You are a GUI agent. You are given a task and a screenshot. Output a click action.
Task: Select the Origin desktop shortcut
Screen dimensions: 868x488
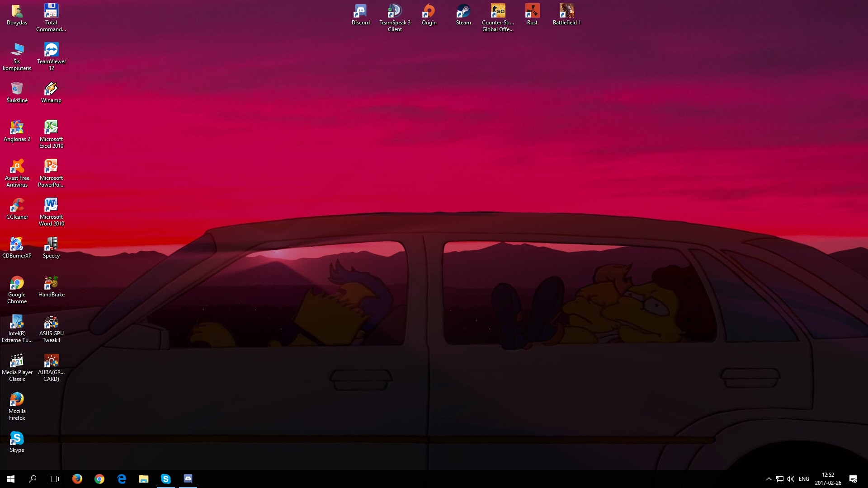click(429, 15)
